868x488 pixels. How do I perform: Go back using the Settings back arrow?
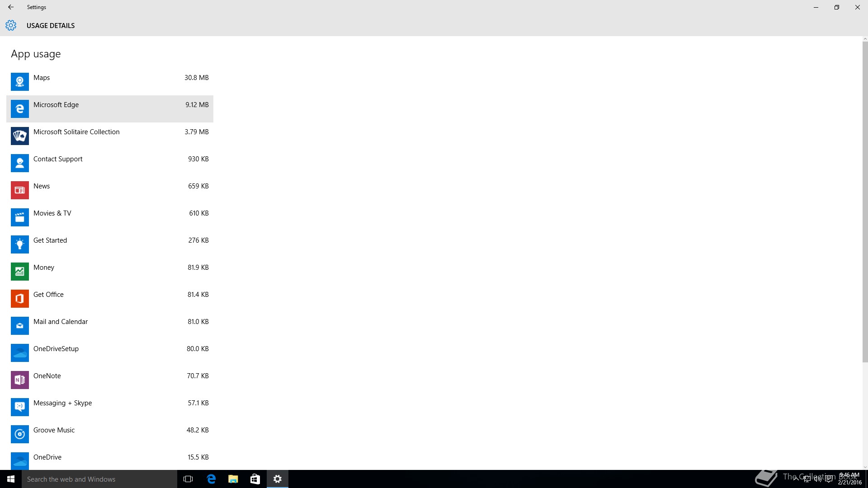coord(11,7)
